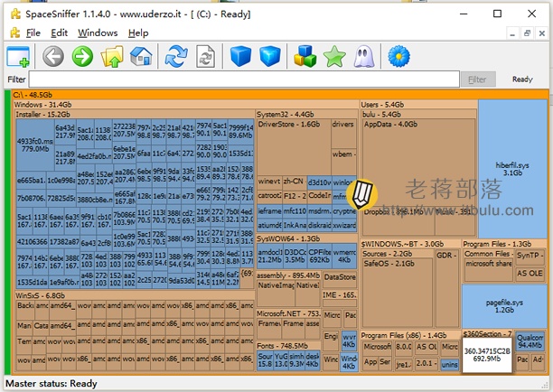Viewport: 553px width, 392px height.
Task: Click the Program Files (x86) - 1.4Gb header
Action: [410, 335]
